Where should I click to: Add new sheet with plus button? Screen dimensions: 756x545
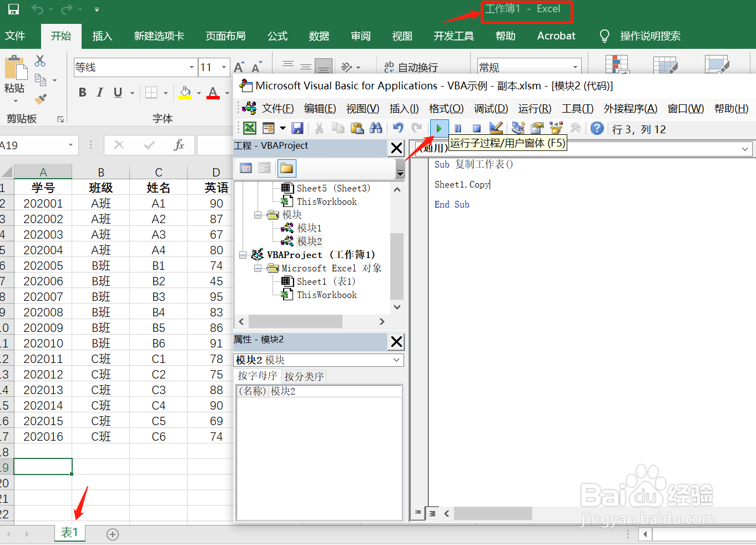coord(113,534)
